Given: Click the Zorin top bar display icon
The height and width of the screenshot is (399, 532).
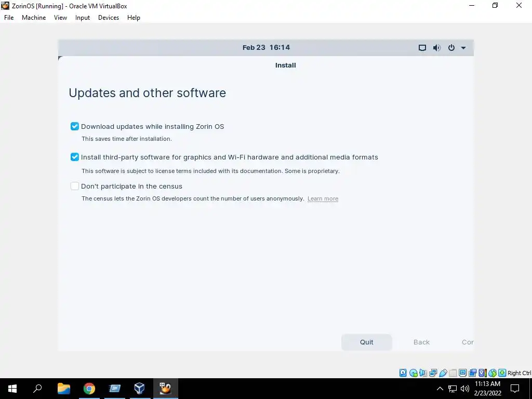Looking at the screenshot, I should [422, 48].
